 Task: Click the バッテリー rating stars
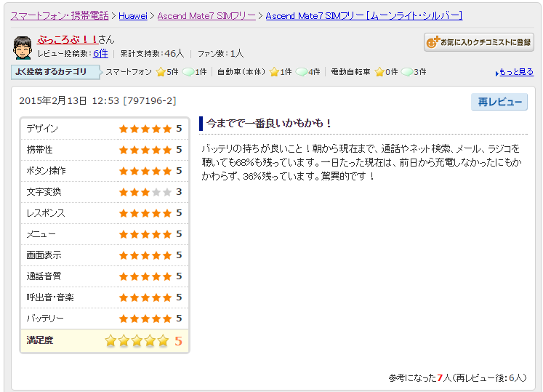tap(145, 319)
